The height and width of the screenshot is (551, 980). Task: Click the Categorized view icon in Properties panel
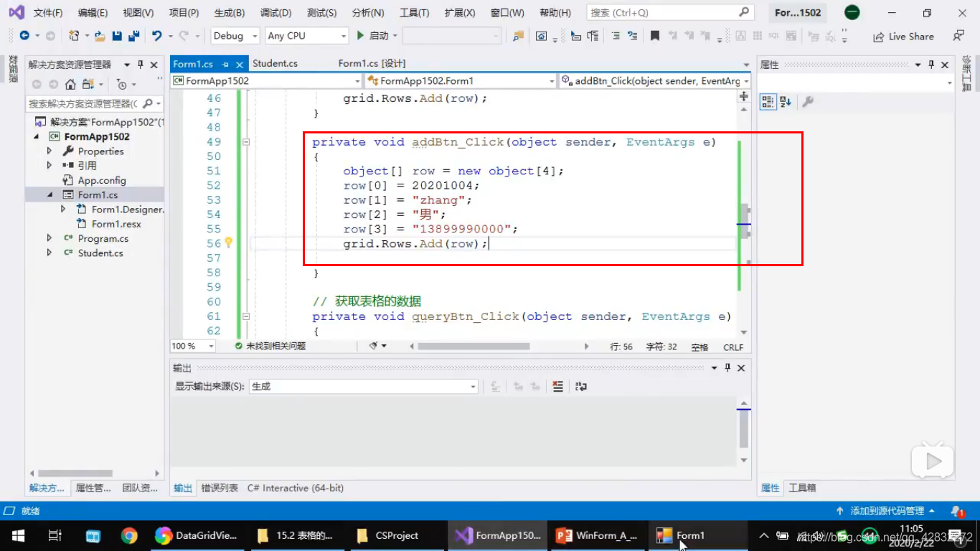point(768,102)
